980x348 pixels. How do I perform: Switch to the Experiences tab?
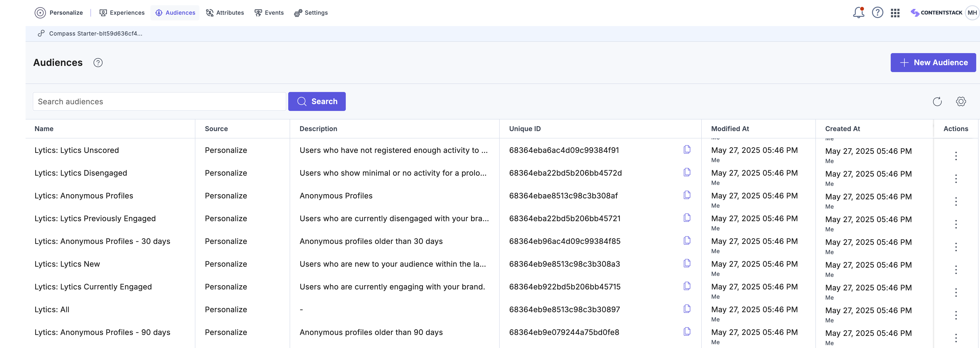[x=122, y=13]
